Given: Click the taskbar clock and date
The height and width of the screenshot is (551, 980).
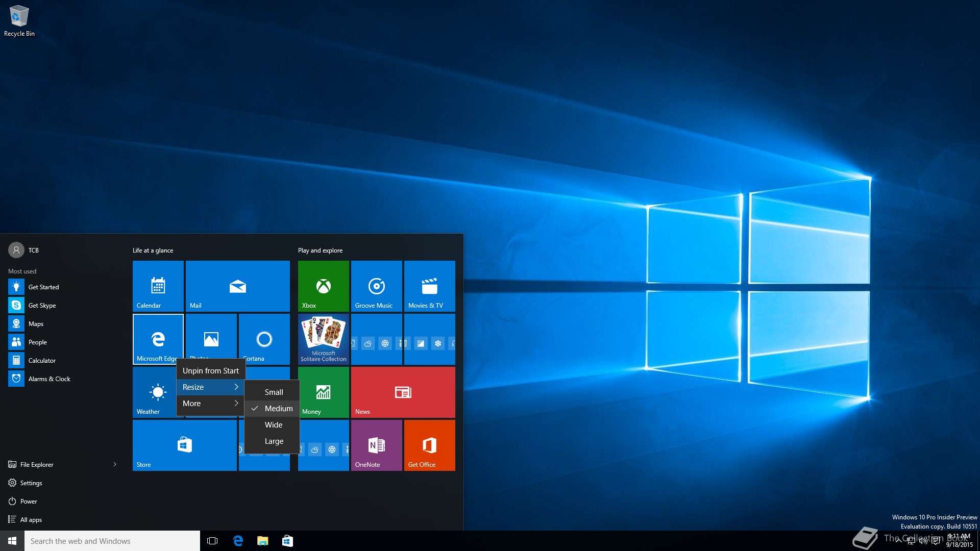Looking at the screenshot, I should (960, 541).
